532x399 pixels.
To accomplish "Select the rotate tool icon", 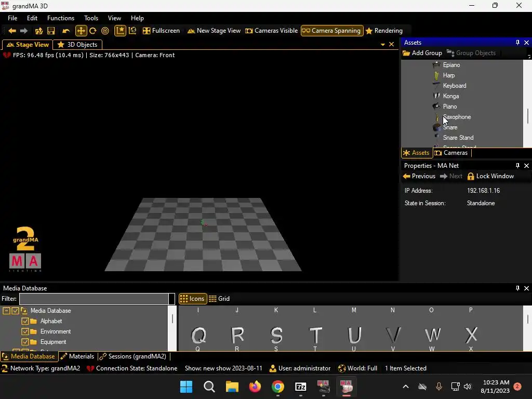I will 93,31.
